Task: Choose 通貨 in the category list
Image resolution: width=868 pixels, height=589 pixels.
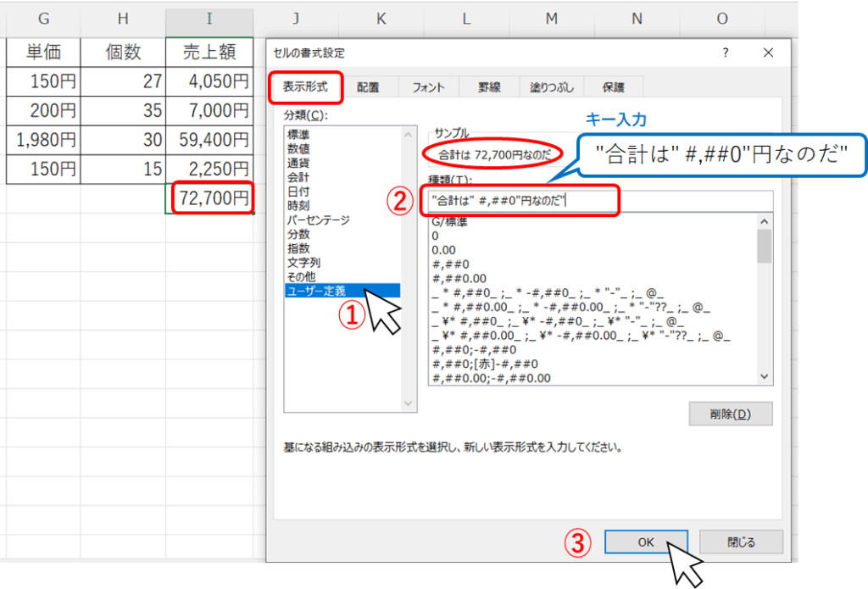Action: (298, 162)
